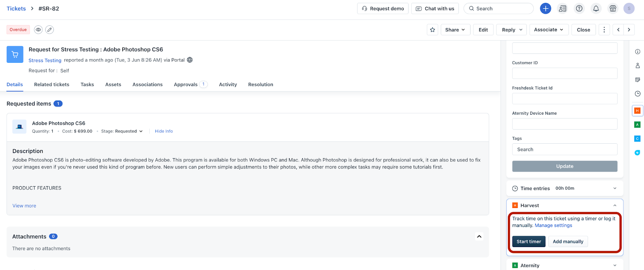Open the Approvals tab
644x270 pixels.
coord(190,85)
